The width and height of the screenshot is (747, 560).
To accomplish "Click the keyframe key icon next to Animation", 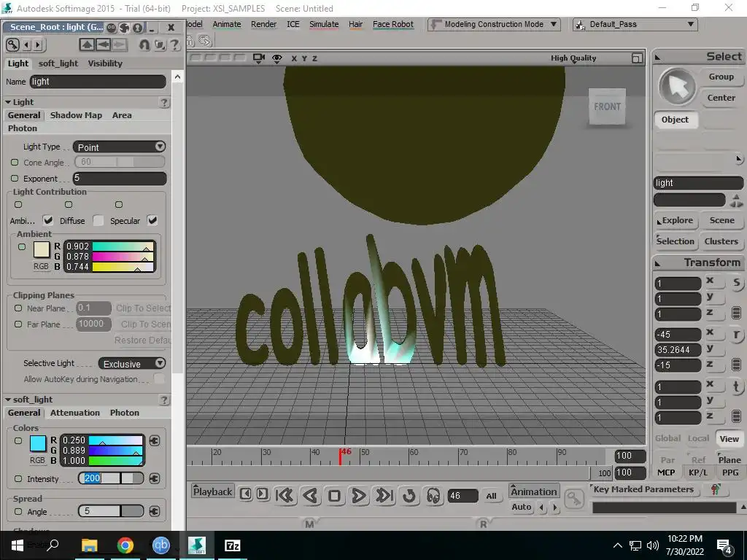I will (x=574, y=498).
